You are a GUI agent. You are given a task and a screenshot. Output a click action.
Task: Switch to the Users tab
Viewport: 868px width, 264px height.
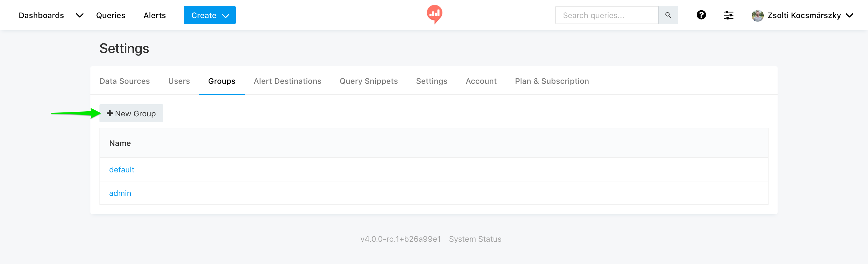179,81
